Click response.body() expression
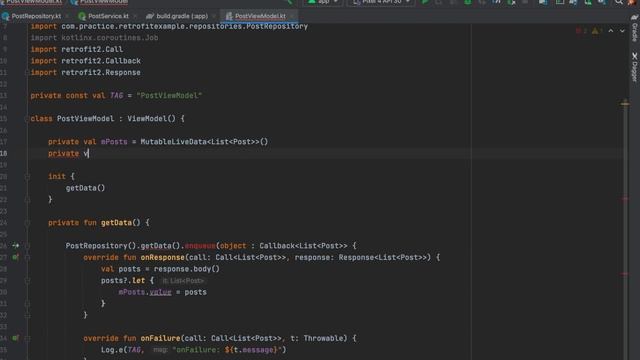 (x=187, y=269)
